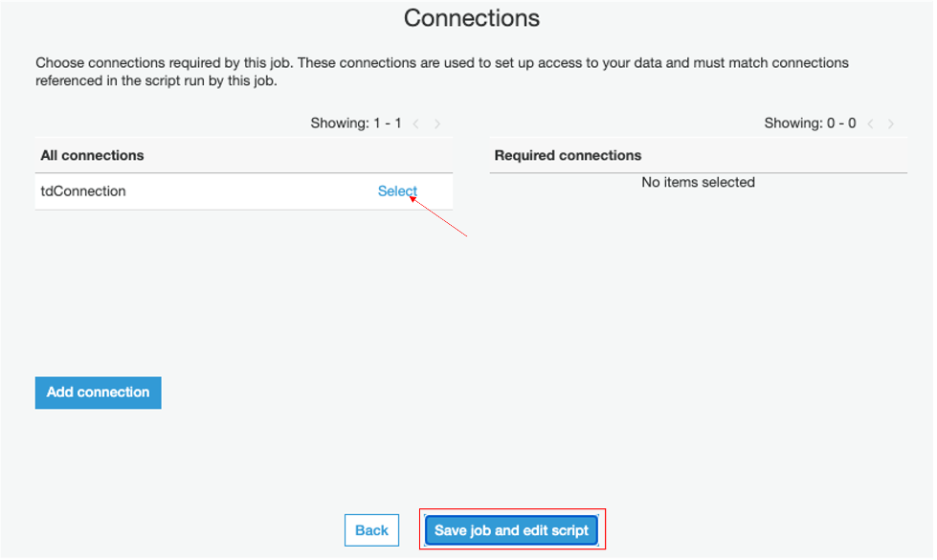Image resolution: width=937 pixels, height=560 pixels.
Task: Click the All connections column header
Action: (92, 155)
